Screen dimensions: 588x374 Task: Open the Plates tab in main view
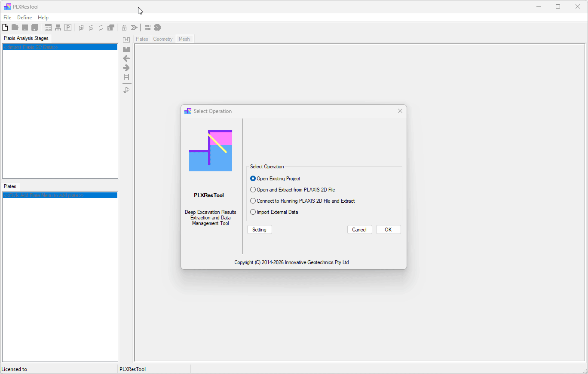coord(142,39)
